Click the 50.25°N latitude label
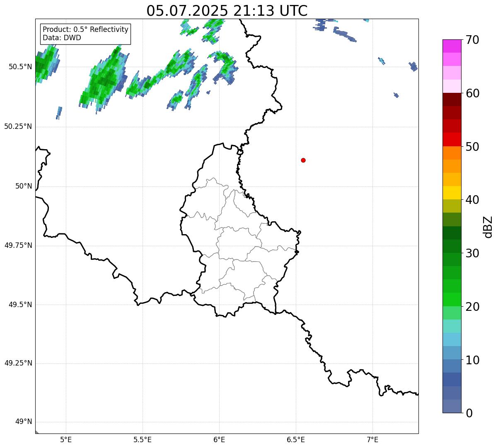 [18, 126]
